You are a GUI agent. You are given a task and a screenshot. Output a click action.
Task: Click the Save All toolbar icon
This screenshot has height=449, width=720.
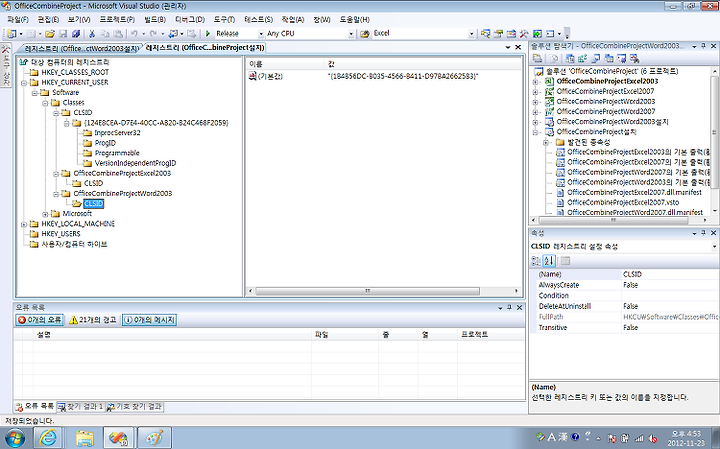(x=76, y=34)
